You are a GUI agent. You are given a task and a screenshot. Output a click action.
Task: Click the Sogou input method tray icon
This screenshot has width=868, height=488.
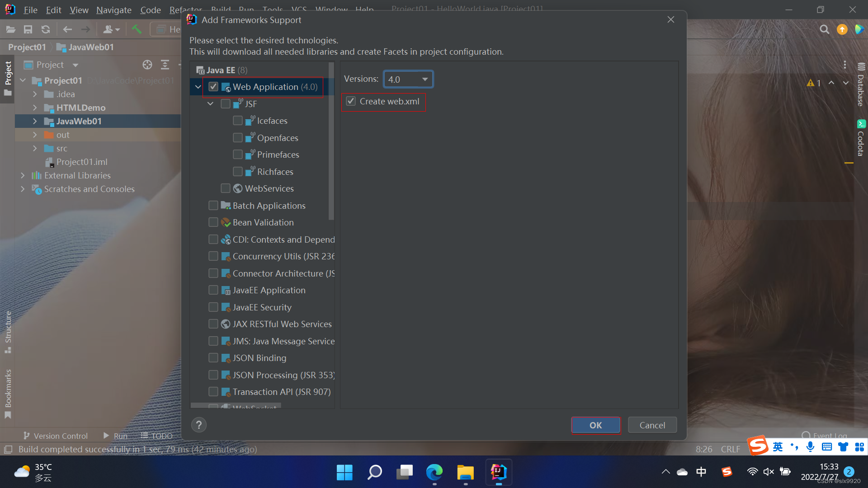(727, 472)
